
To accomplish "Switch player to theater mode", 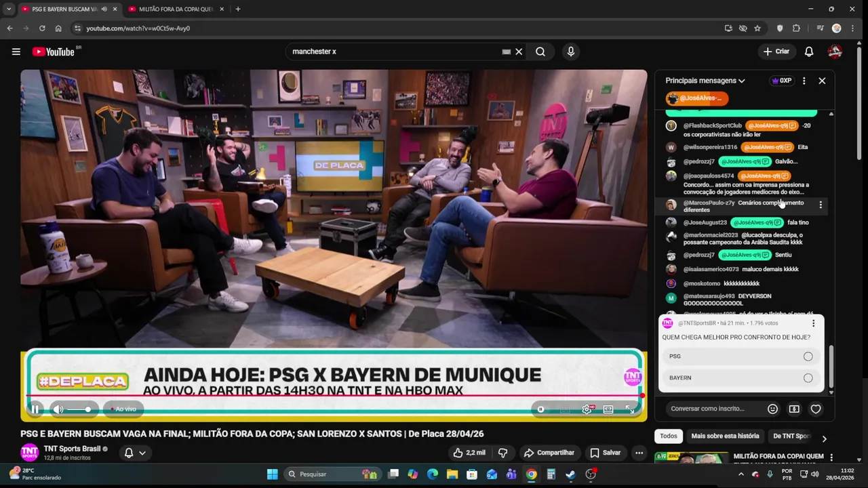I will coord(608,409).
